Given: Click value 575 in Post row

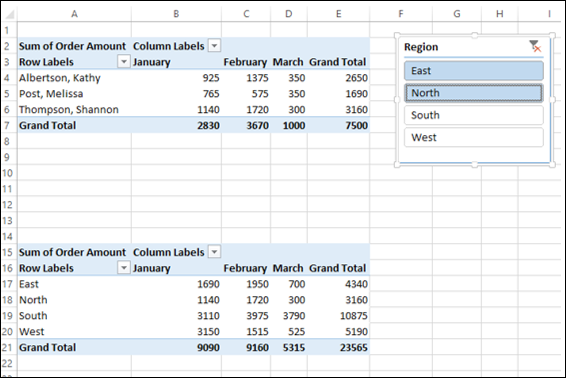Looking at the screenshot, I should click(x=260, y=94).
